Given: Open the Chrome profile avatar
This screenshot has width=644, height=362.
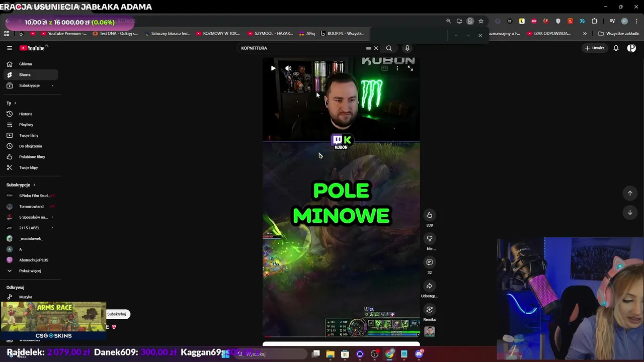Looking at the screenshot, I should pyautogui.click(x=624, y=21).
